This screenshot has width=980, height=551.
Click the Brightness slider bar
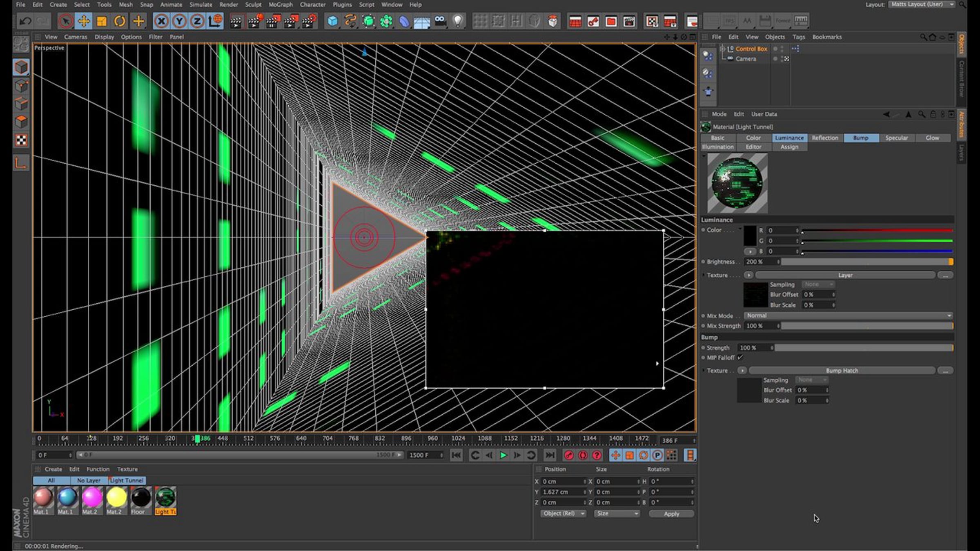(867, 262)
